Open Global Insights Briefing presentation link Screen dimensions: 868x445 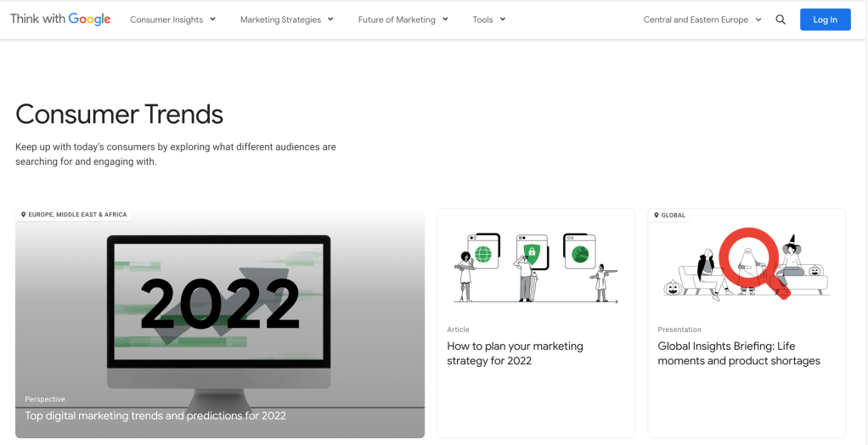point(739,353)
